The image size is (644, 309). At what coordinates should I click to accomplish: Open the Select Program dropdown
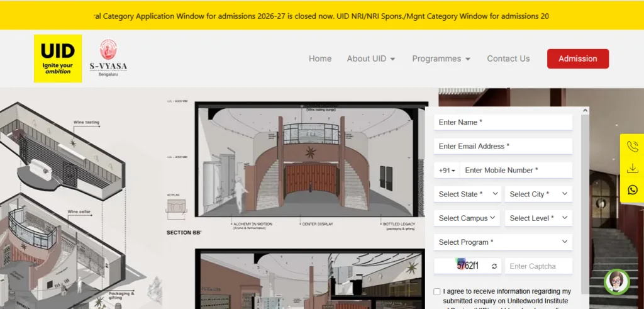tap(502, 242)
